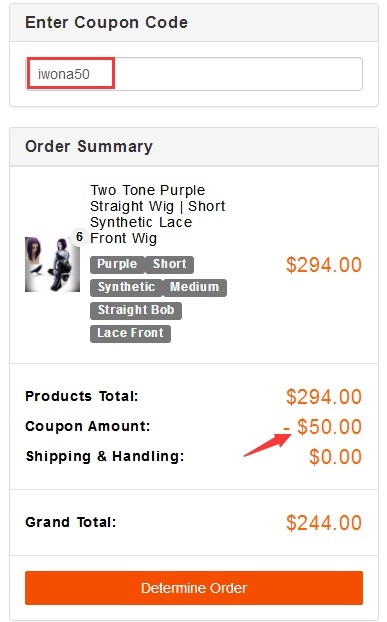The width and height of the screenshot is (387, 622).
Task: Select the Lace Front attribute tag
Action: click(130, 333)
